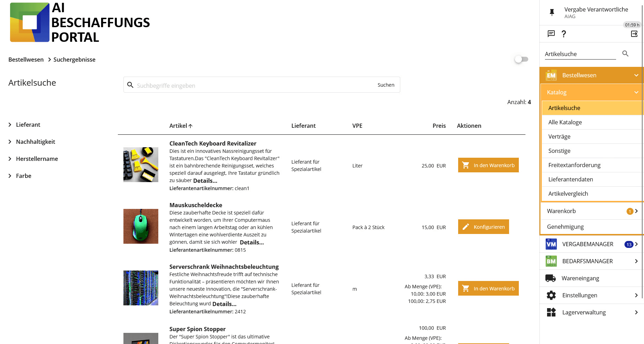Expand the Lieferant filter
Screen dimensions: 644x344
coord(10,125)
